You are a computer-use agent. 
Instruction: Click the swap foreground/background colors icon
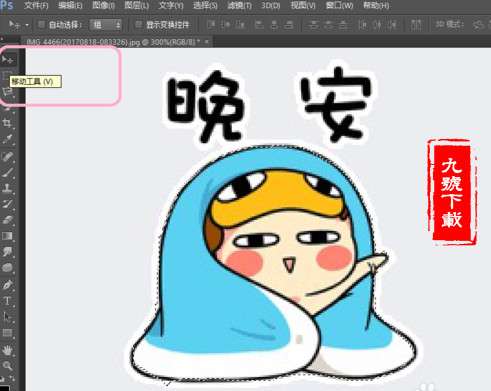coord(12,379)
